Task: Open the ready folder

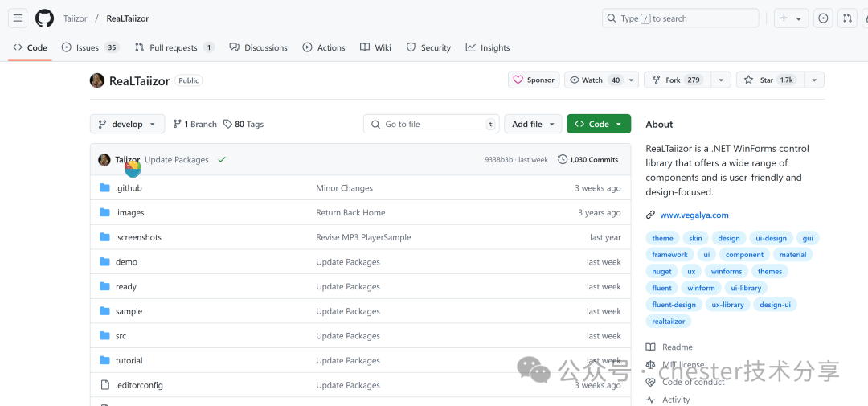Action: (126, 286)
